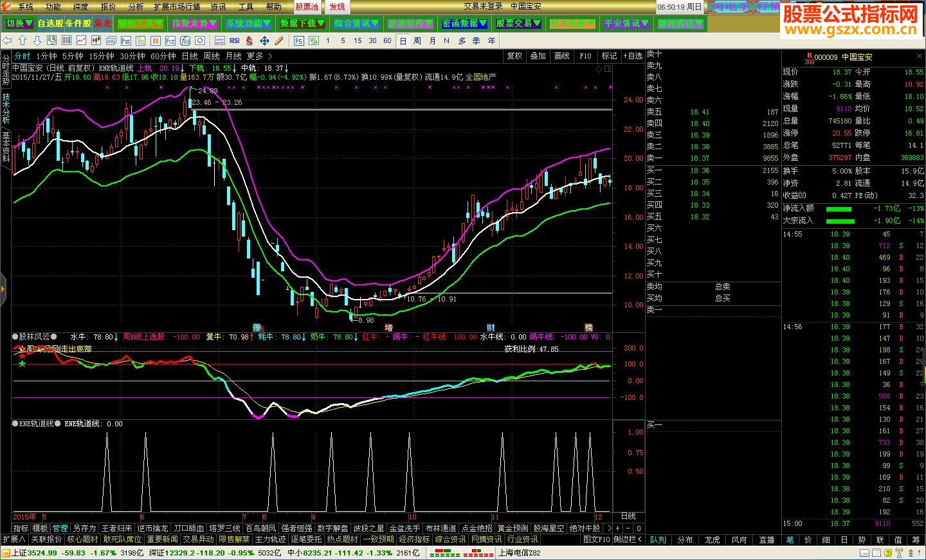Expand the 侧边栏 sidebar toggle
Screen dimensions: 926x560
[x=628, y=539]
